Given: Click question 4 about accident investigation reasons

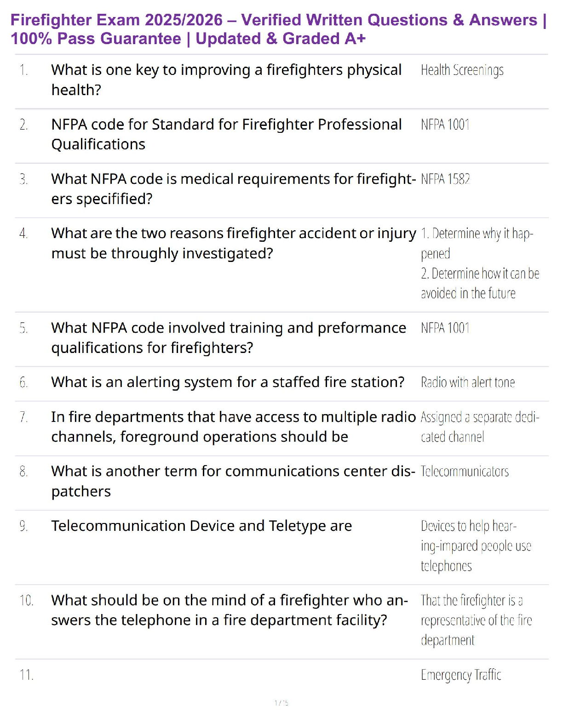Looking at the screenshot, I should pyautogui.click(x=233, y=243).
